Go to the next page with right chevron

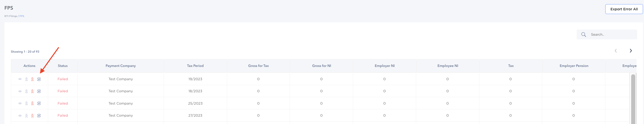coord(631,51)
